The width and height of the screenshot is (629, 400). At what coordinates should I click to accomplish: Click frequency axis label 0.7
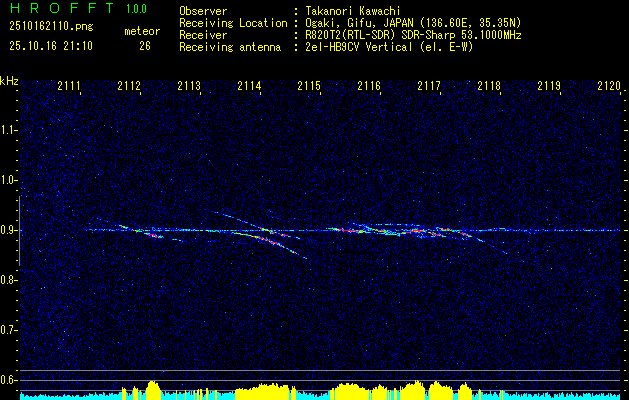8,330
